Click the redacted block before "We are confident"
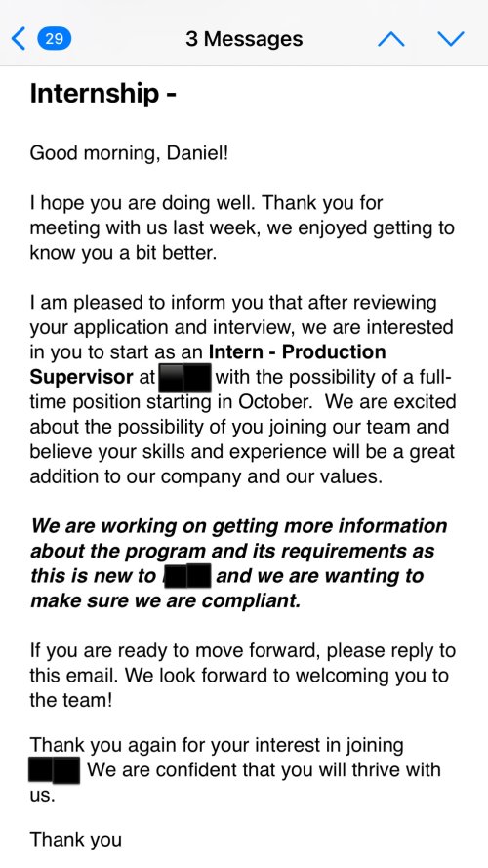 click(x=55, y=770)
